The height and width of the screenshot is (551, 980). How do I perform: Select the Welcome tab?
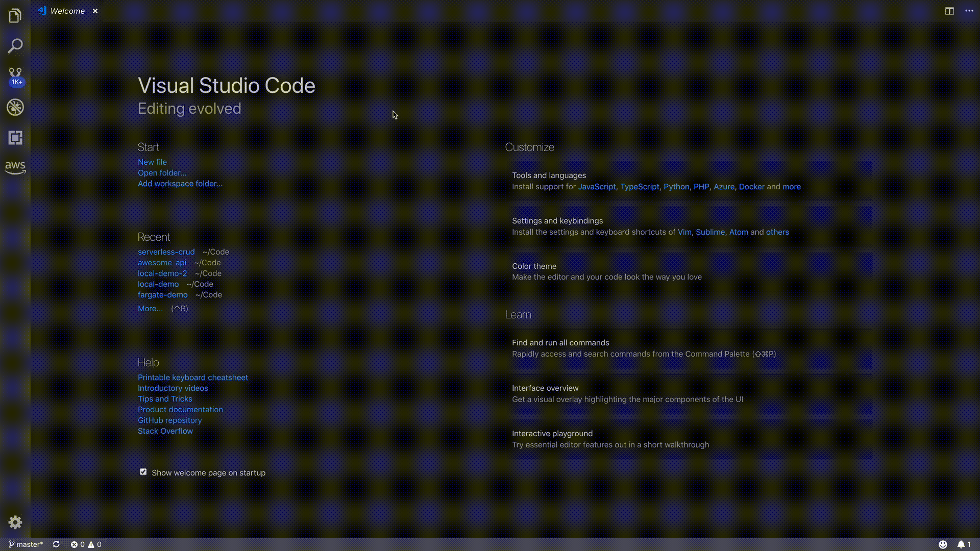(67, 11)
